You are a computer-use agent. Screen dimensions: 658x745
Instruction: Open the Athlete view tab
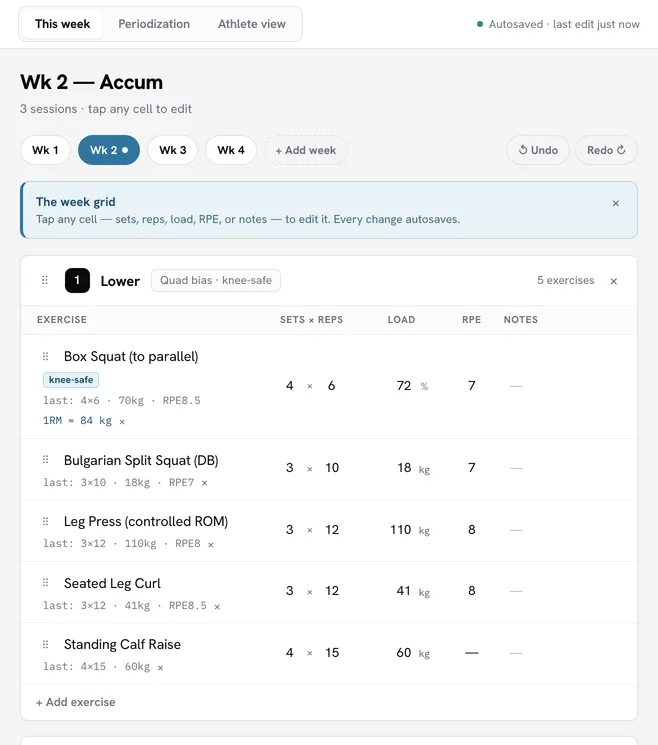click(x=252, y=24)
